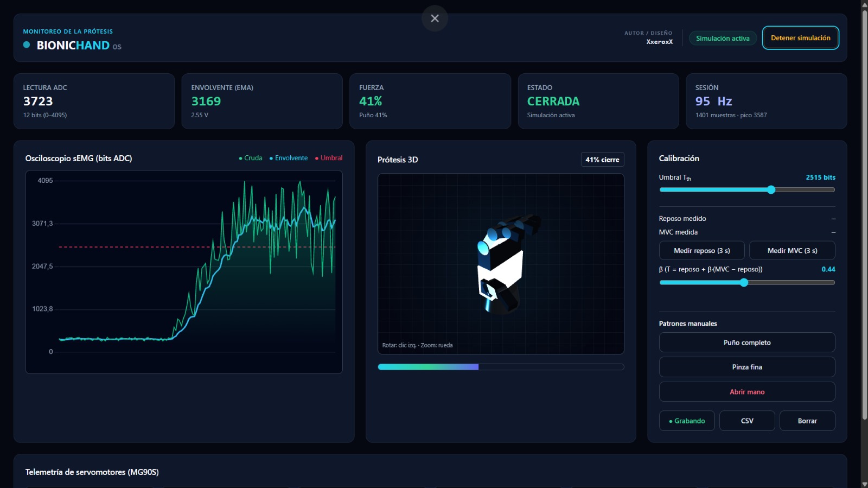
Task: Click the page vertical scrollbar down arrow
Action: point(864,484)
